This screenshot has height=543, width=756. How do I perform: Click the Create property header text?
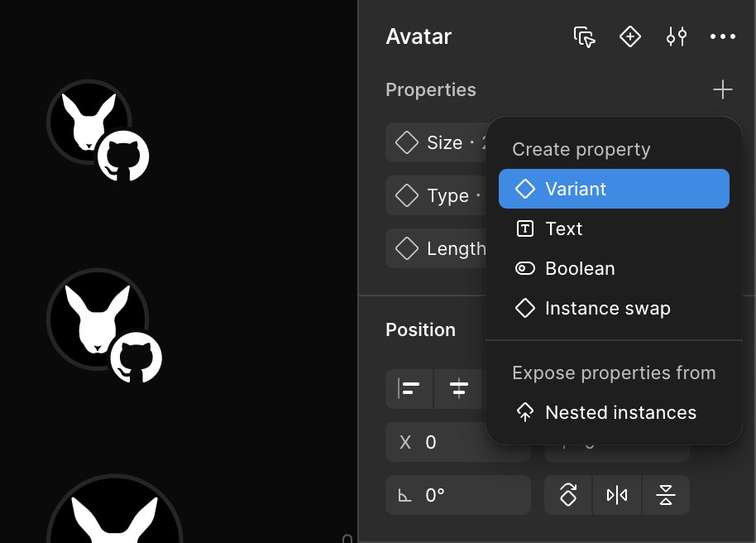click(x=581, y=149)
